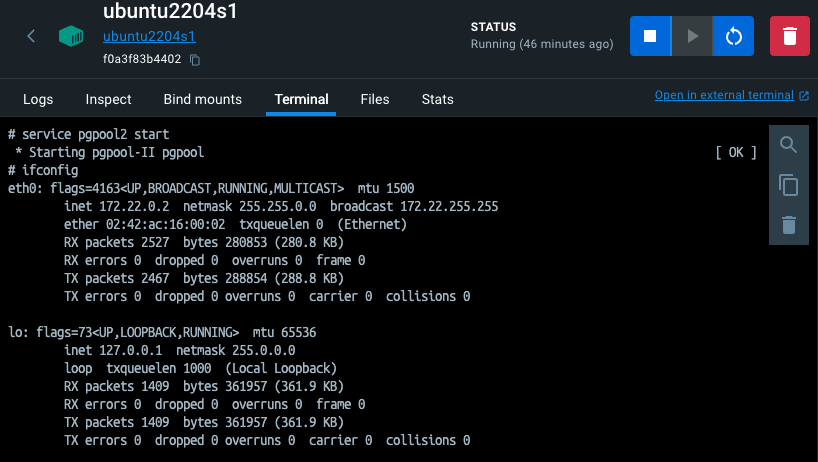Screen dimensions: 818x462
Task: Open the Stats tab
Action: [x=438, y=99]
